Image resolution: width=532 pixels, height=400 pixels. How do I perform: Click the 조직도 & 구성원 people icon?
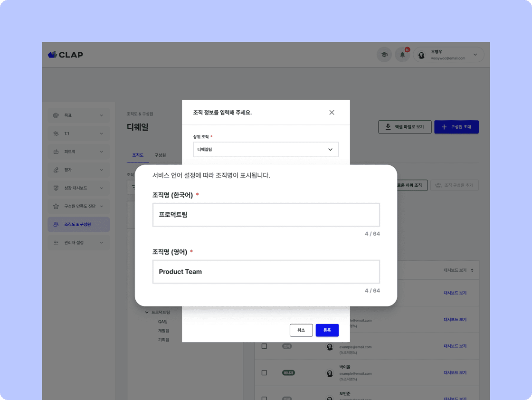pos(56,224)
